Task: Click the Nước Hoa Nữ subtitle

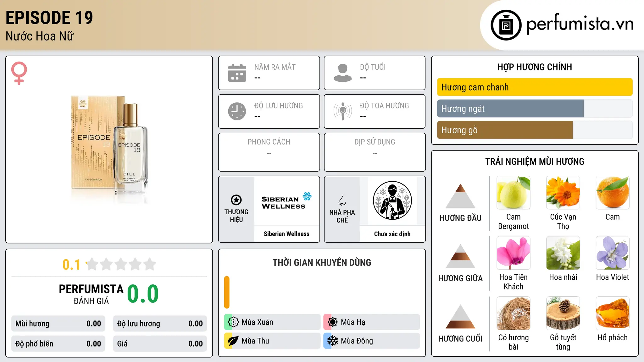Action: [40, 36]
